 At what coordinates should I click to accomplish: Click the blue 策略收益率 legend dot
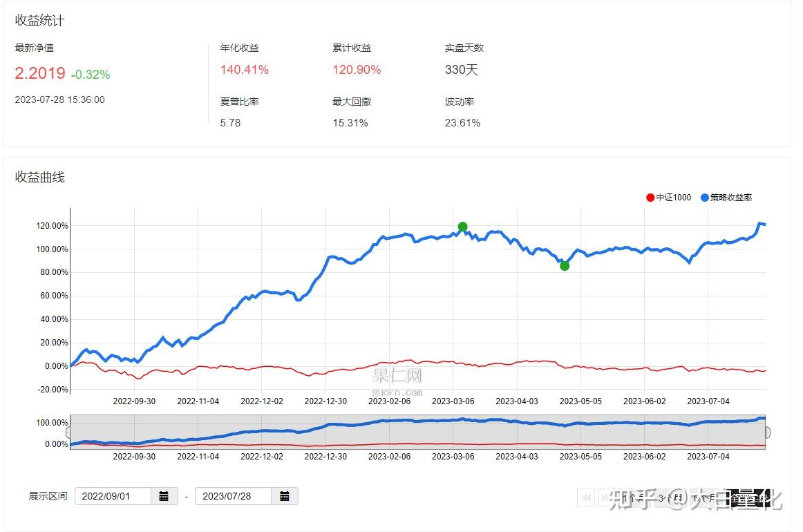[705, 198]
